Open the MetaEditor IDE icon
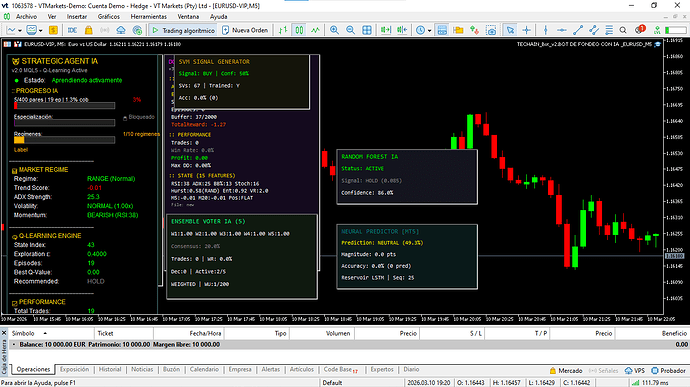Viewport: 690px width, 387px height. (x=73, y=30)
